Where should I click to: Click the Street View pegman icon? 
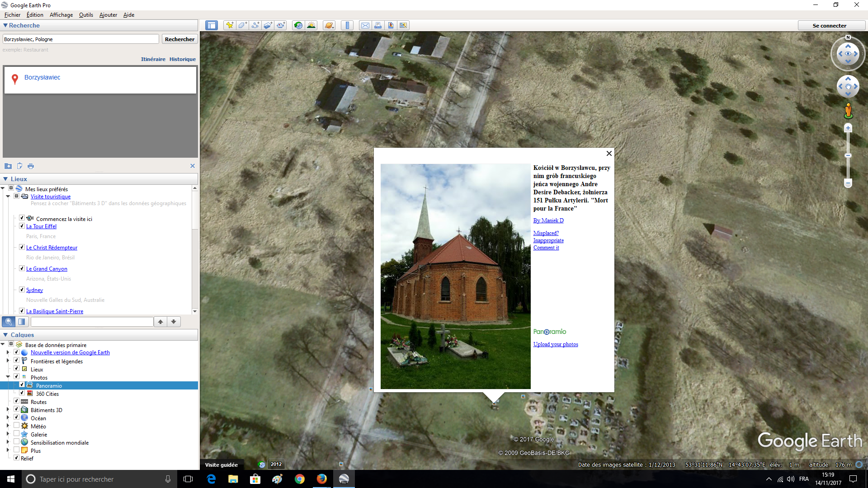(x=848, y=111)
